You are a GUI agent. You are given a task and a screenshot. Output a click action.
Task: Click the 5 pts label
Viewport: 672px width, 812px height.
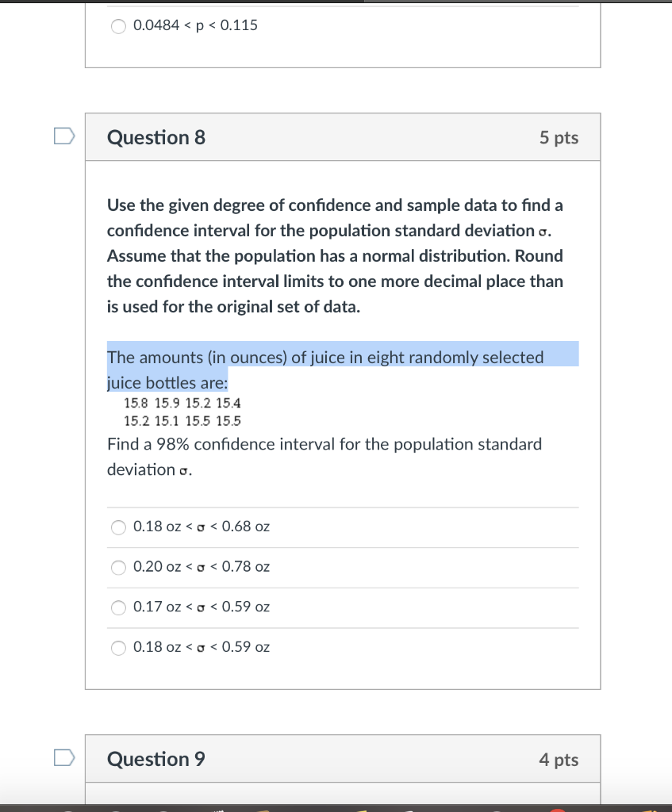559,138
